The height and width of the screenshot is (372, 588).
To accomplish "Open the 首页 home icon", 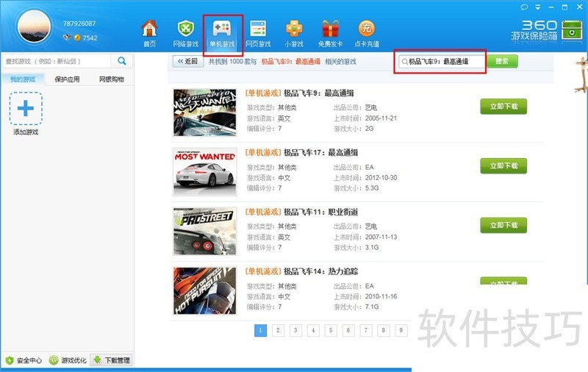I will click(149, 29).
